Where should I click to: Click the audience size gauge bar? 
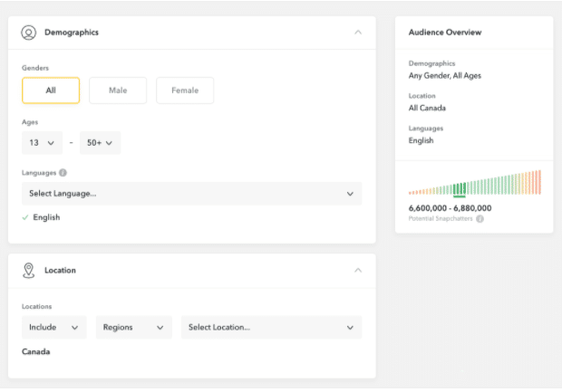click(474, 184)
